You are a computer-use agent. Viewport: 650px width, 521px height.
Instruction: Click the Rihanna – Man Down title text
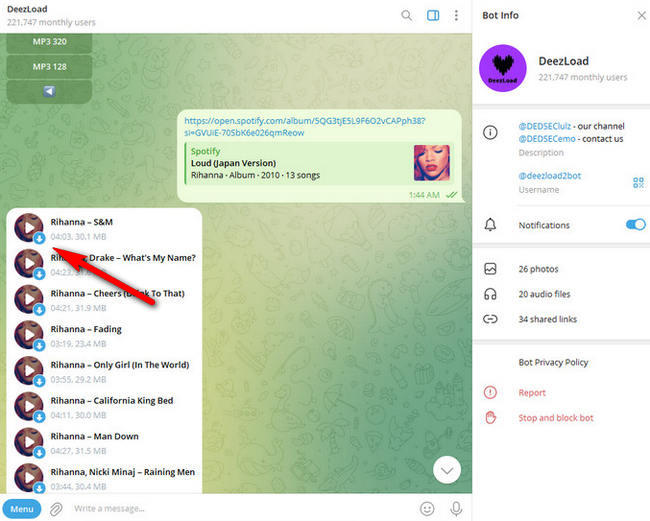point(94,436)
